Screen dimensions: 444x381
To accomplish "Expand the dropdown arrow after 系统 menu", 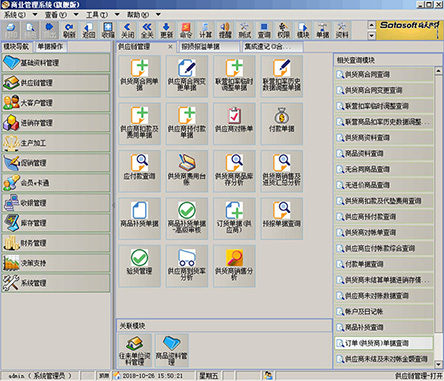I will (35, 15).
